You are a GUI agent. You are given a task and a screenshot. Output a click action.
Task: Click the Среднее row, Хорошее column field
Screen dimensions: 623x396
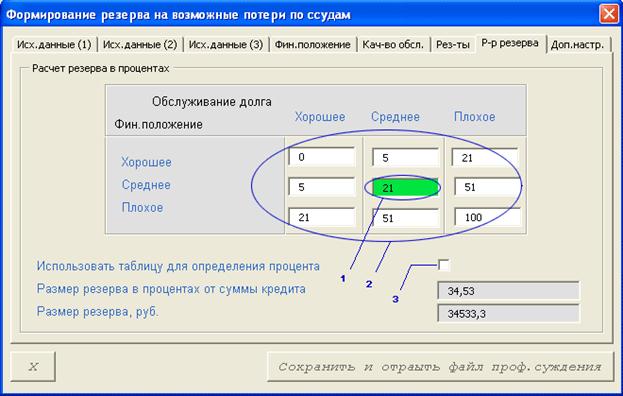click(322, 187)
